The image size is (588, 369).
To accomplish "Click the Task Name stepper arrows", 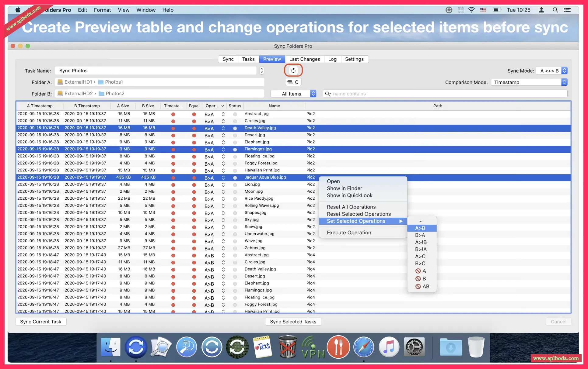I will point(262,71).
